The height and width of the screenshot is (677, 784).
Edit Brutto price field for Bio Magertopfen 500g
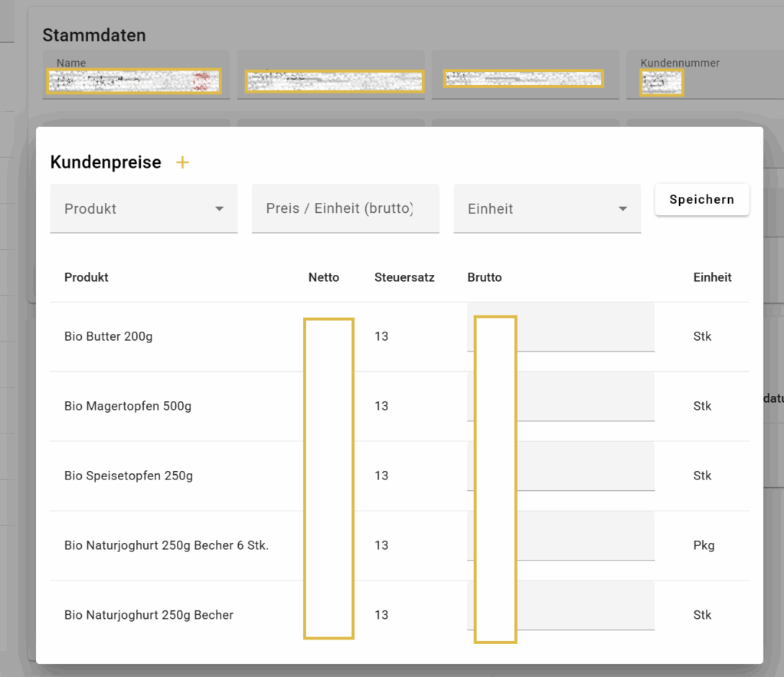pyautogui.click(x=583, y=397)
